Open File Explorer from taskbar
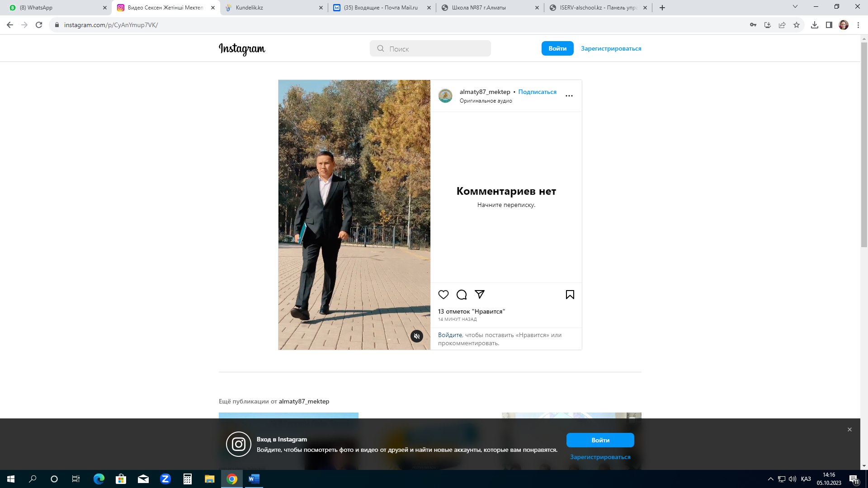This screenshot has width=868, height=488. click(210, 479)
